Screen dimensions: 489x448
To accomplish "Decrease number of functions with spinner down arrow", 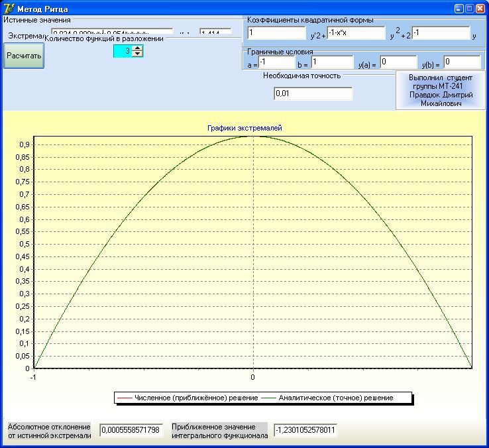I will click(x=138, y=54).
